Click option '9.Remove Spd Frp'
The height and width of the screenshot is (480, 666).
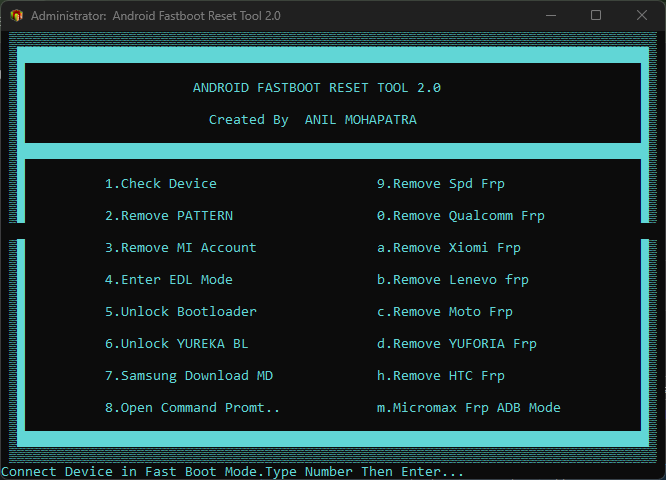point(440,184)
